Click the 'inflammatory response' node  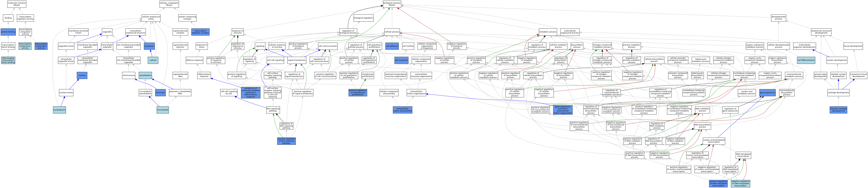point(204,76)
